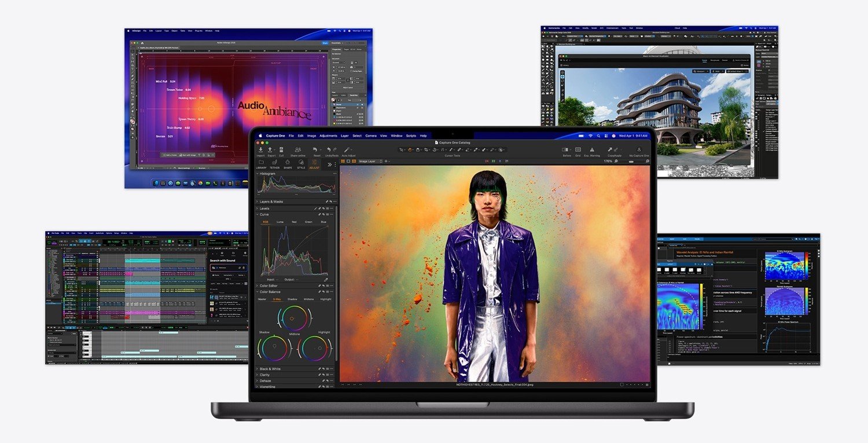The image size is (868, 443).
Task: Select the pointer Select cursor tool
Action: coord(402,149)
